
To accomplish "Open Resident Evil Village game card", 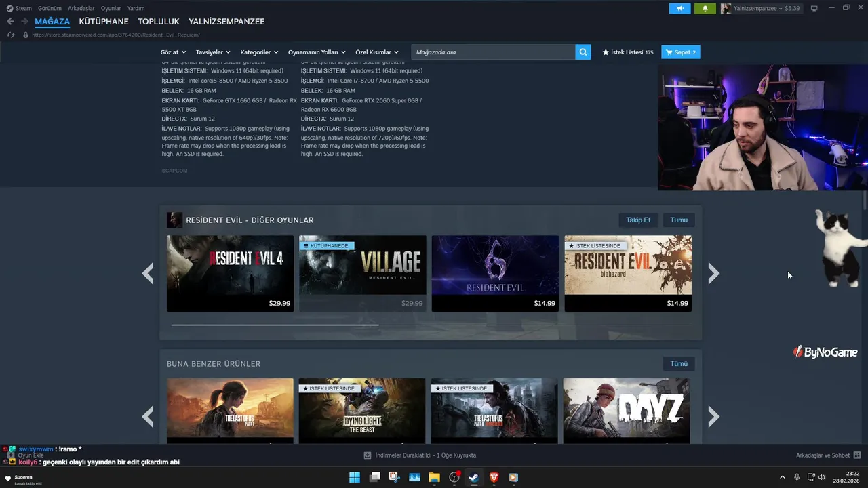I will 363,273.
